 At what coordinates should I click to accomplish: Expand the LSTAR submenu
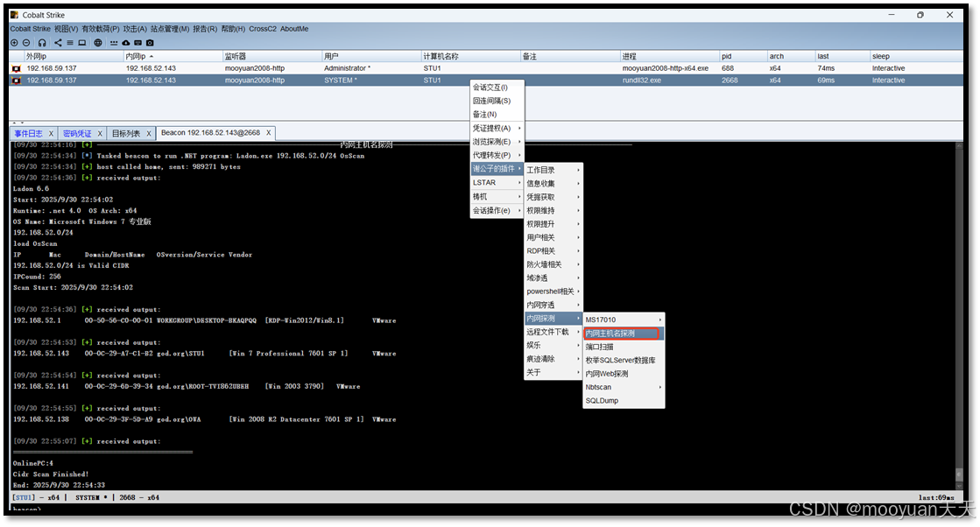point(497,183)
